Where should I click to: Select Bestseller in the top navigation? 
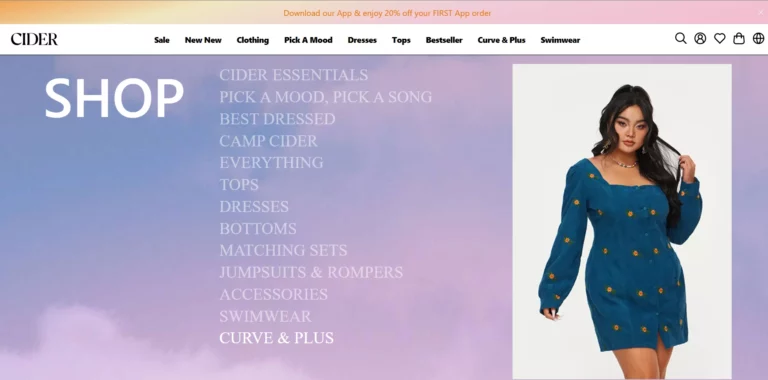click(444, 40)
